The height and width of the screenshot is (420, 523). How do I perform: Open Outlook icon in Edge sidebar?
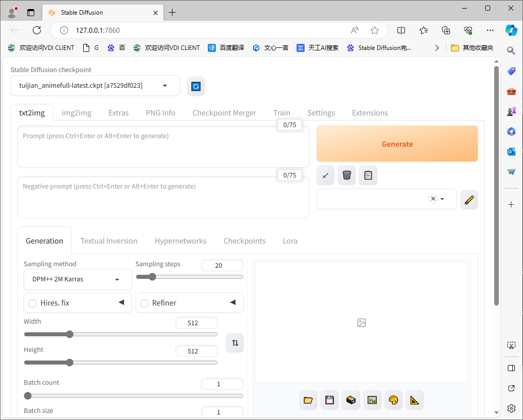point(511,152)
